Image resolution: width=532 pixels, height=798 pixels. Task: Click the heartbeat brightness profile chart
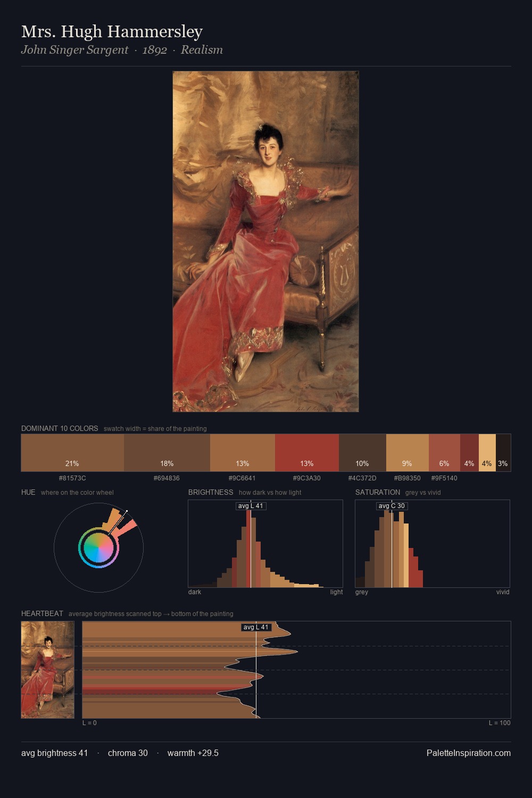coord(296,670)
